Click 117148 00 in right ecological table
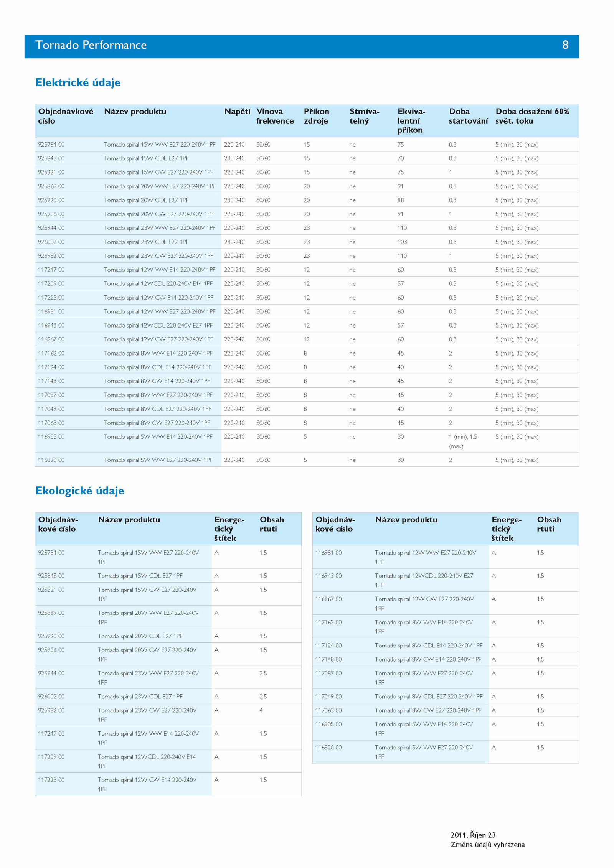This screenshot has width=614, height=868. tap(328, 659)
